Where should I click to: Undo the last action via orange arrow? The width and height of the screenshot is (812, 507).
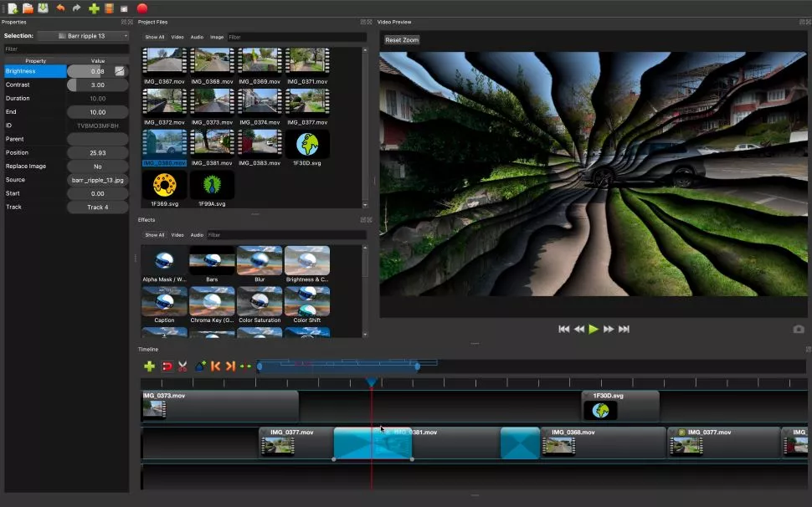pyautogui.click(x=60, y=8)
